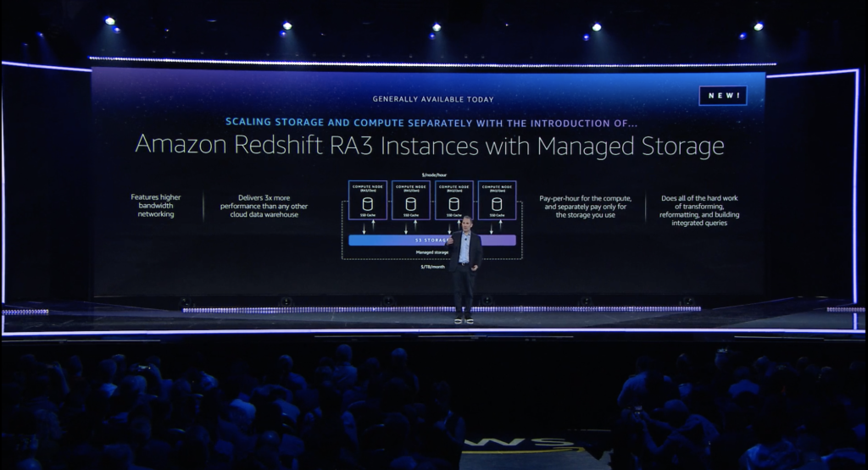Click the presenter standing on stage

[x=465, y=269]
